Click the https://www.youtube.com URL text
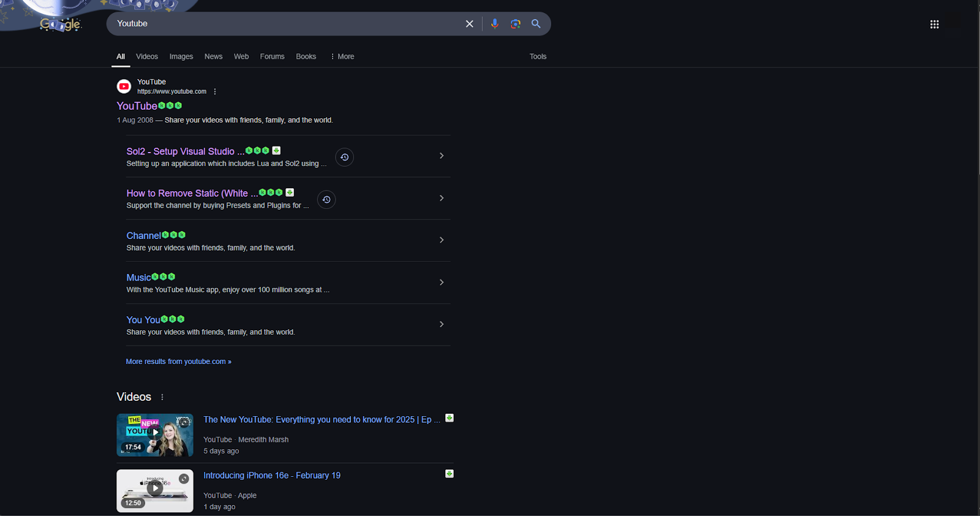This screenshot has height=516, width=980. (171, 92)
